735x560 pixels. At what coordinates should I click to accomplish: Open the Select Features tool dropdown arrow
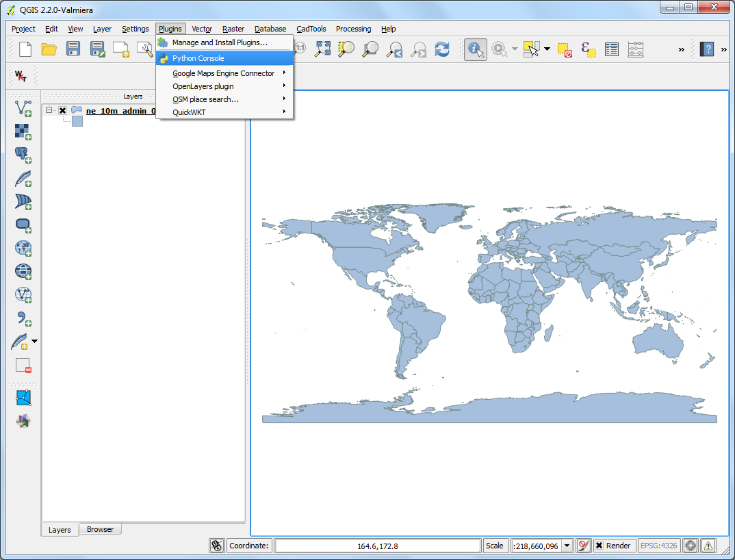click(x=547, y=49)
